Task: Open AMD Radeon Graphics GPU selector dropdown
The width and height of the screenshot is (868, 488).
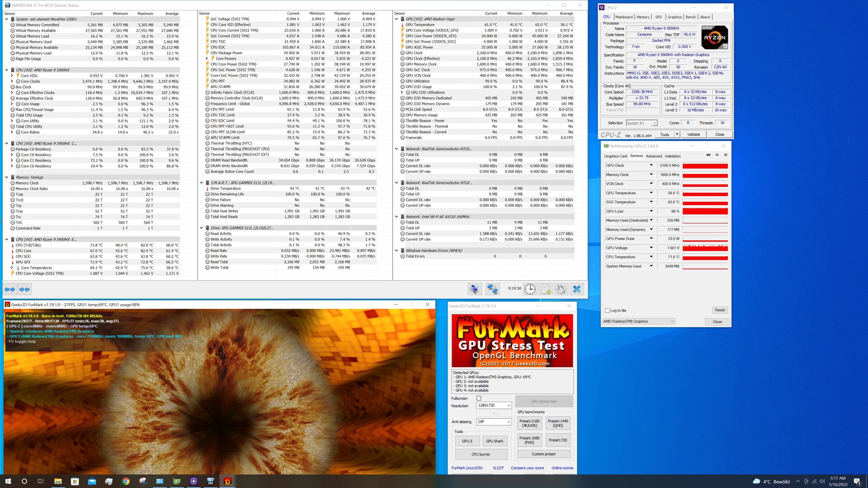Action: click(638, 321)
